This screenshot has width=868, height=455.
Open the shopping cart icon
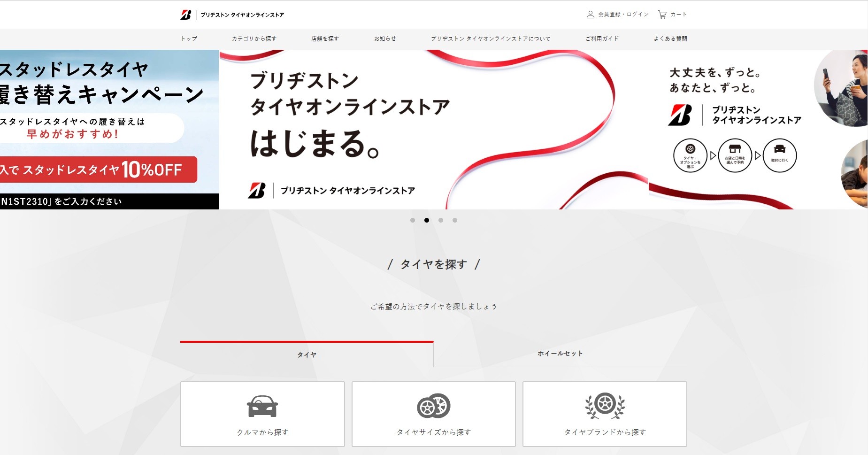662,15
